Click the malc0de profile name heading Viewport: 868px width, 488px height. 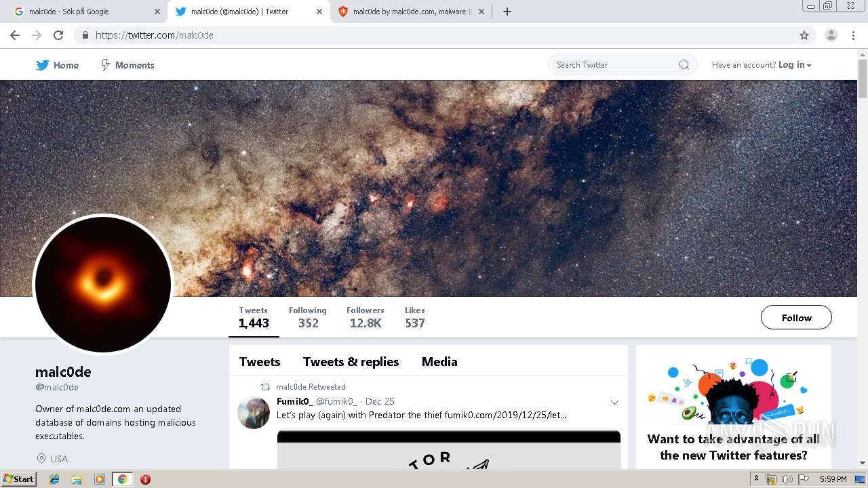point(63,371)
